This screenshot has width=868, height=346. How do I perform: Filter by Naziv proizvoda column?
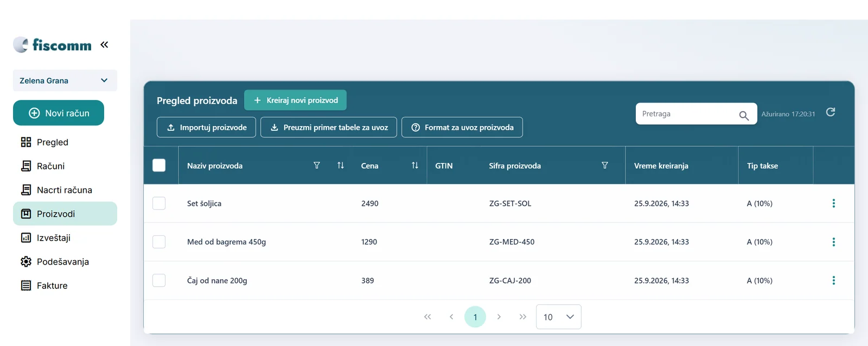tap(317, 165)
